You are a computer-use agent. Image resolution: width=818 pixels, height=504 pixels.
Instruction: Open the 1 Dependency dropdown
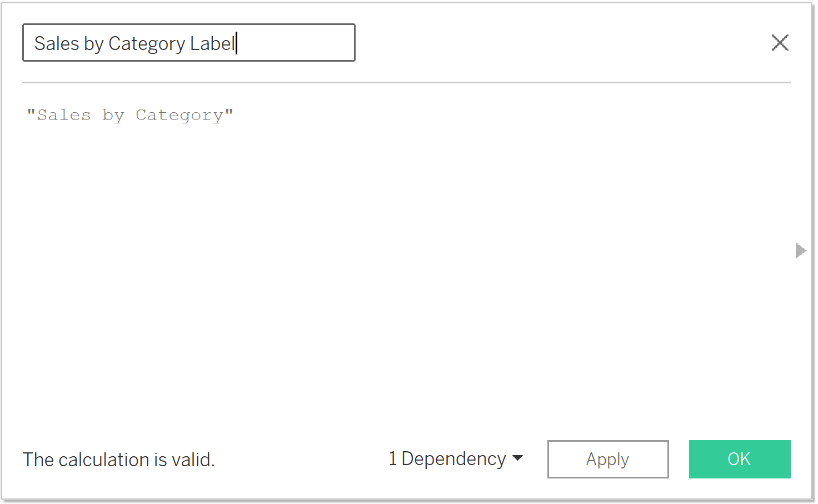pos(456,459)
